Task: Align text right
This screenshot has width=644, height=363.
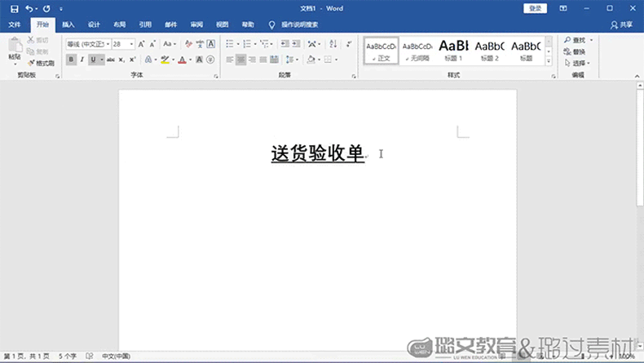Action: pyautogui.click(x=252, y=60)
